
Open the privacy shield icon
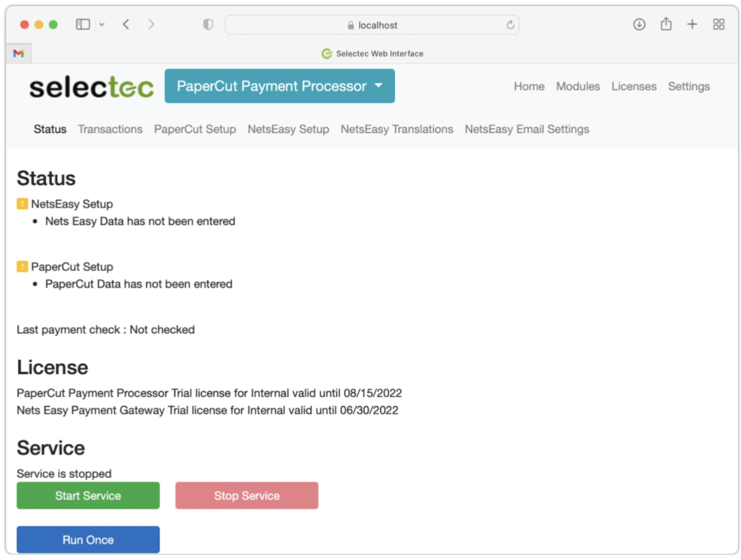coord(208,25)
